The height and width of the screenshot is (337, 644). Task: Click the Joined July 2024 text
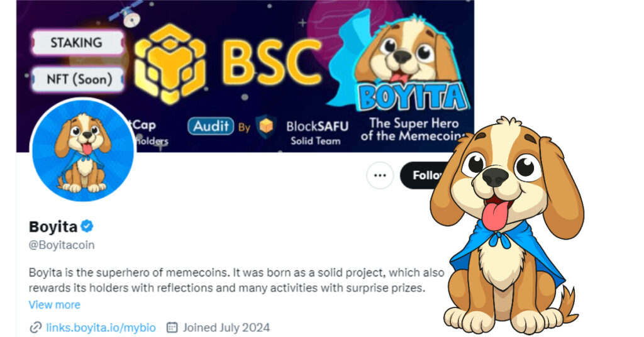[x=226, y=328]
